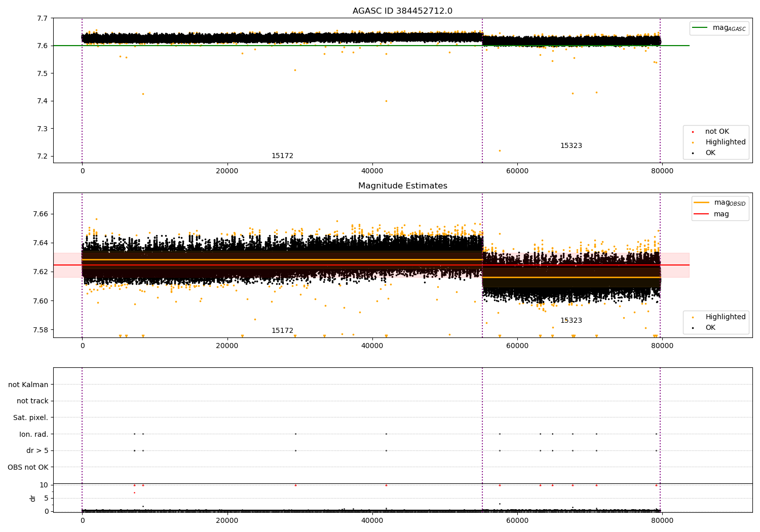Click y-axis tick '7.5' in top plot
This screenshot has width=760, height=532.
point(43,73)
